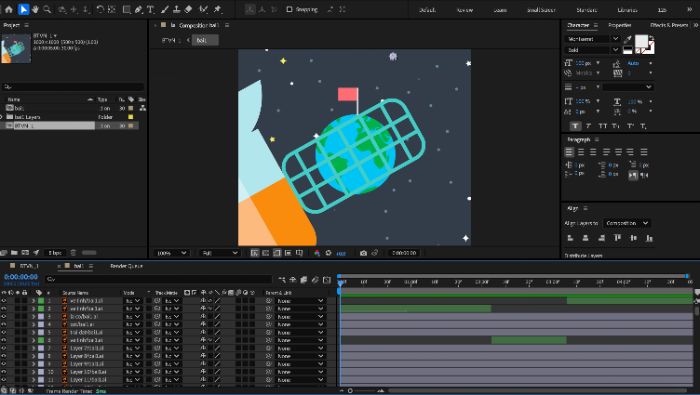
Task: Apply Faux Bold text style
Action: 575,126
